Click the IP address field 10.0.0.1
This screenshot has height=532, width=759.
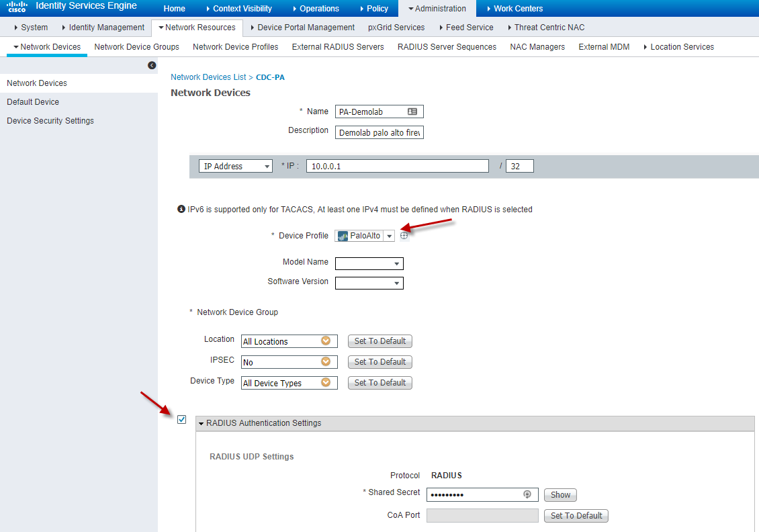click(x=398, y=166)
